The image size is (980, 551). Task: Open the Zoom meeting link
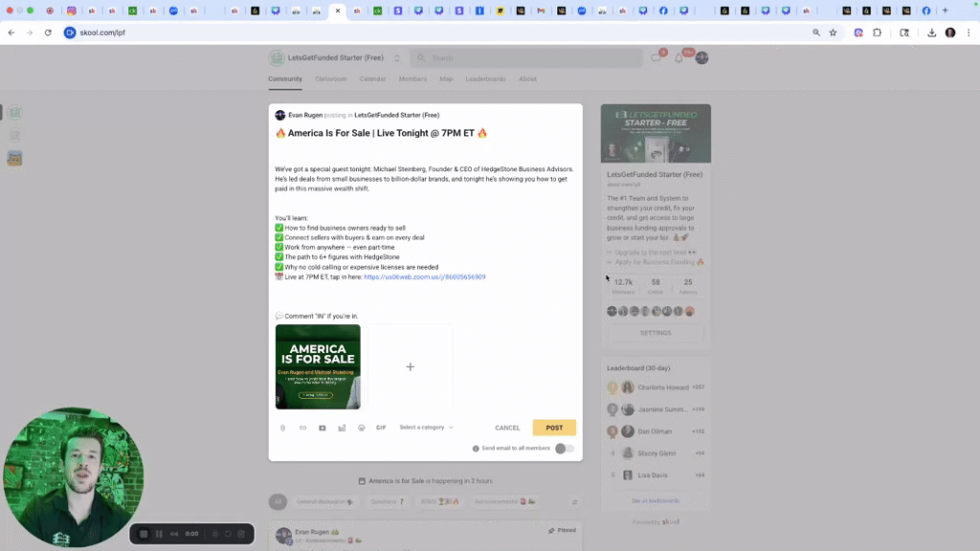pyautogui.click(x=424, y=276)
